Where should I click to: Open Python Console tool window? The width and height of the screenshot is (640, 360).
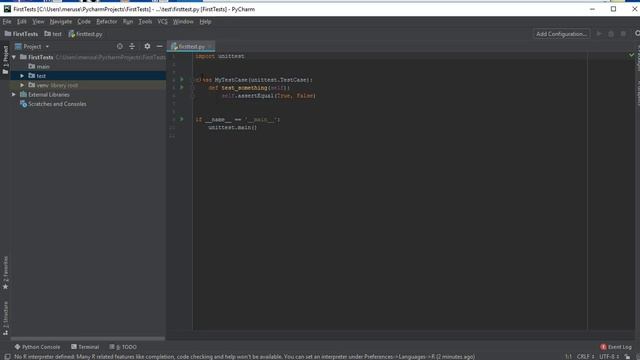(37, 347)
